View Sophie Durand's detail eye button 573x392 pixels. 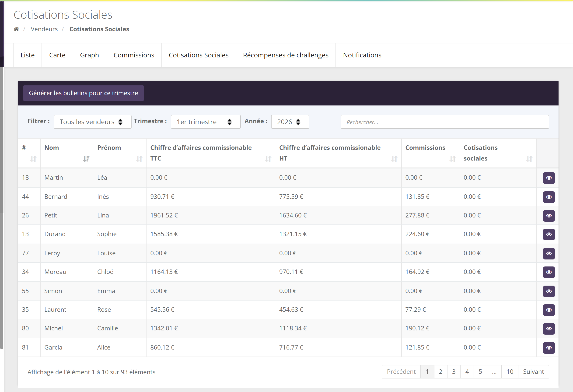pyautogui.click(x=549, y=234)
